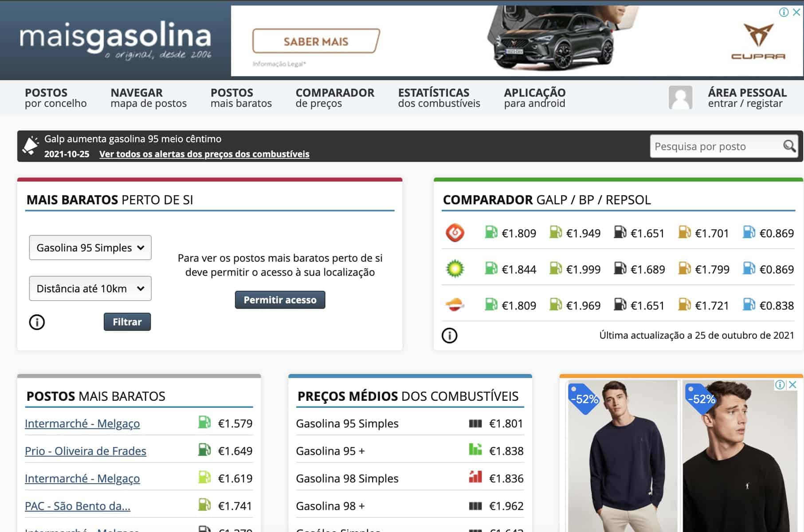Click blue pump icon beside Galp €0.869
Image resolution: width=804 pixels, height=532 pixels.
click(749, 232)
